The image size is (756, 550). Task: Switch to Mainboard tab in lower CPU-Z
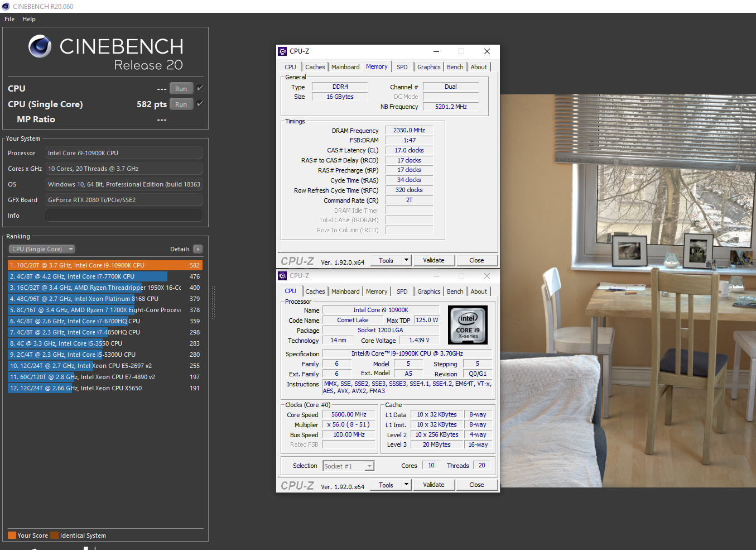345,291
